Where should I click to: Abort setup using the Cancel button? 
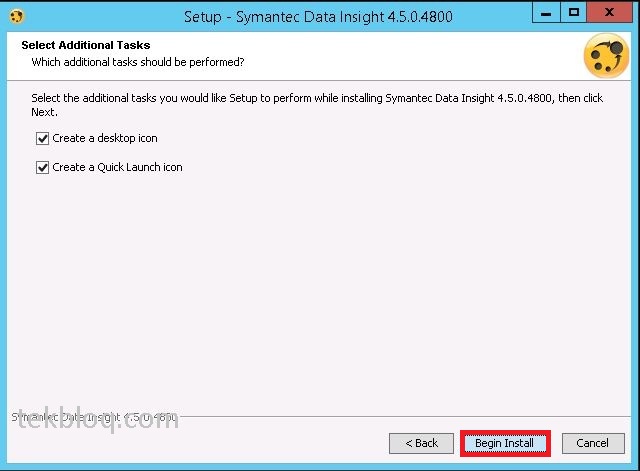593,443
